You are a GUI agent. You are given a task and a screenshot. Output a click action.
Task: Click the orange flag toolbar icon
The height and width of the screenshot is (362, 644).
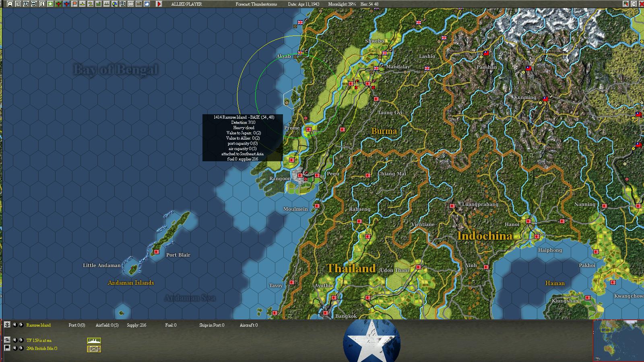74,4
